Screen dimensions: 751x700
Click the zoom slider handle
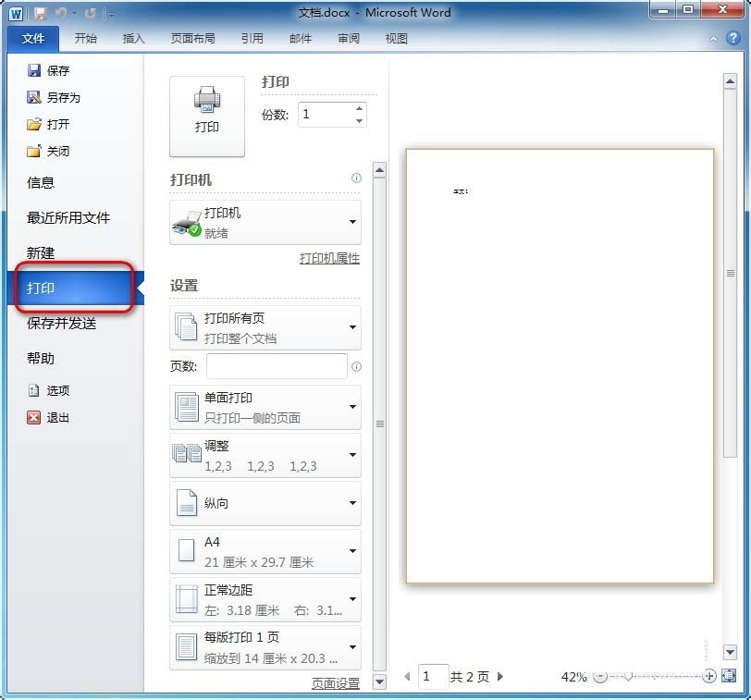(628, 677)
